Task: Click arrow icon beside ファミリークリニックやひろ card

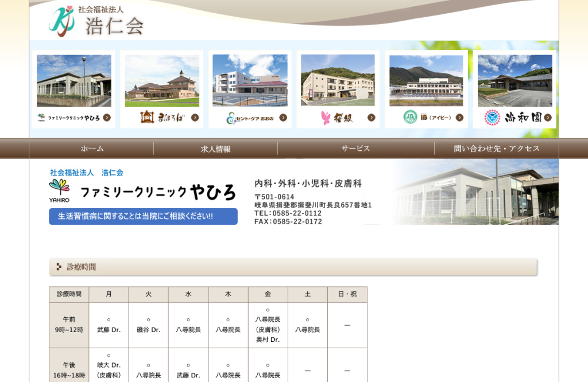Action: pos(107,118)
